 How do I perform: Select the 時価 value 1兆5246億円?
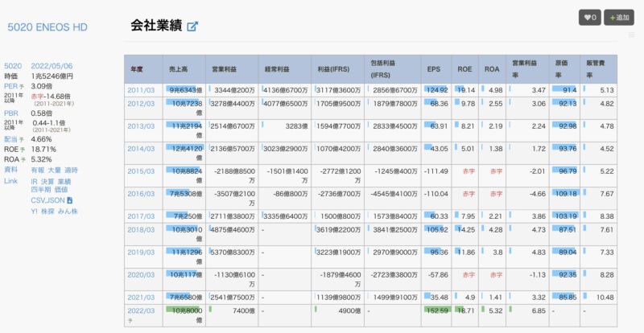click(52, 76)
